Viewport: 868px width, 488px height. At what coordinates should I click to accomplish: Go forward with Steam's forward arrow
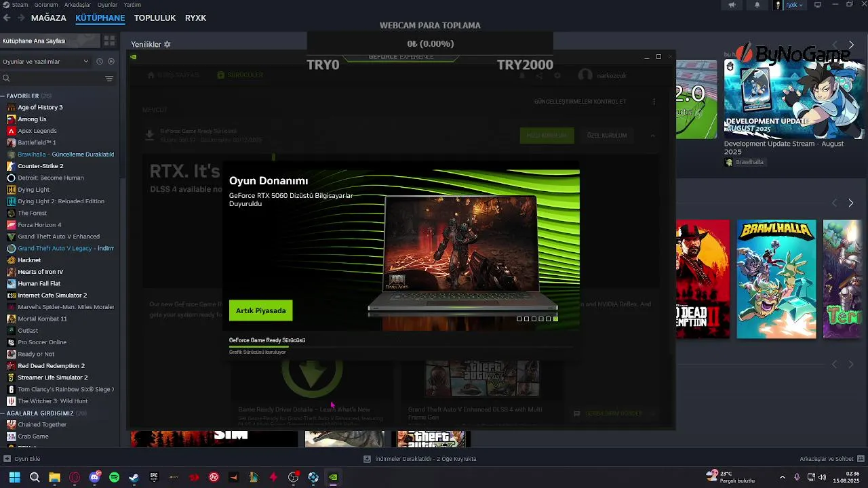(21, 18)
